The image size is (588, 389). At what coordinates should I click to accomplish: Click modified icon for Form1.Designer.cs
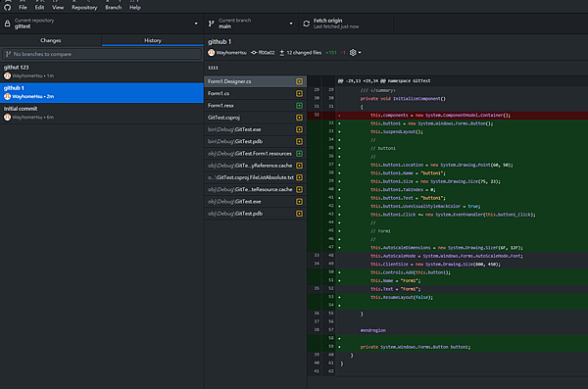[x=299, y=81]
